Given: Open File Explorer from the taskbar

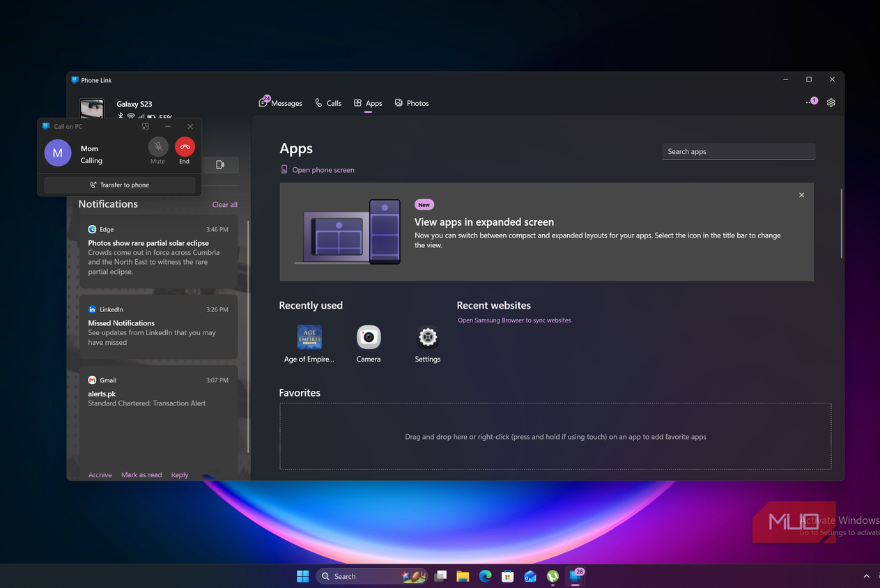Looking at the screenshot, I should point(463,576).
